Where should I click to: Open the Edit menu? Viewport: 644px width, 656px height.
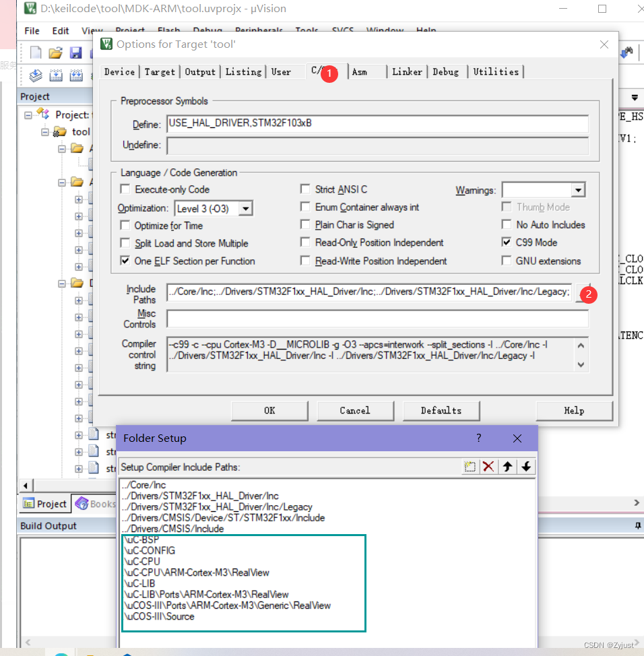(x=60, y=30)
